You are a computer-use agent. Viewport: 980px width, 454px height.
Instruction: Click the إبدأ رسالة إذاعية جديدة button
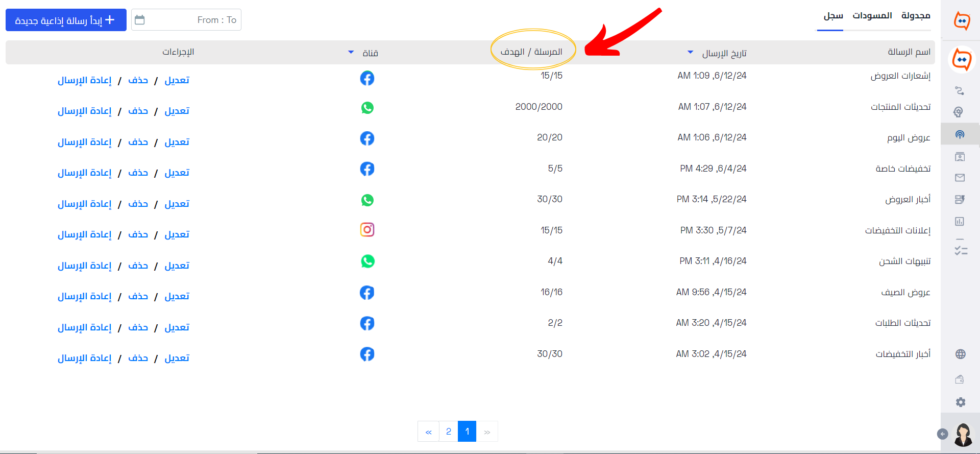tap(66, 20)
